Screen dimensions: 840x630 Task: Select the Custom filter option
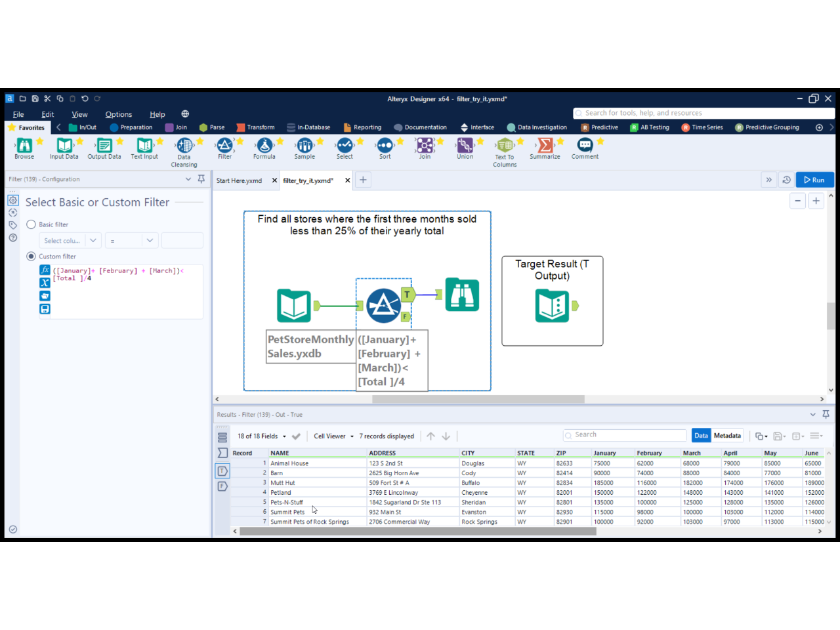[x=31, y=256]
